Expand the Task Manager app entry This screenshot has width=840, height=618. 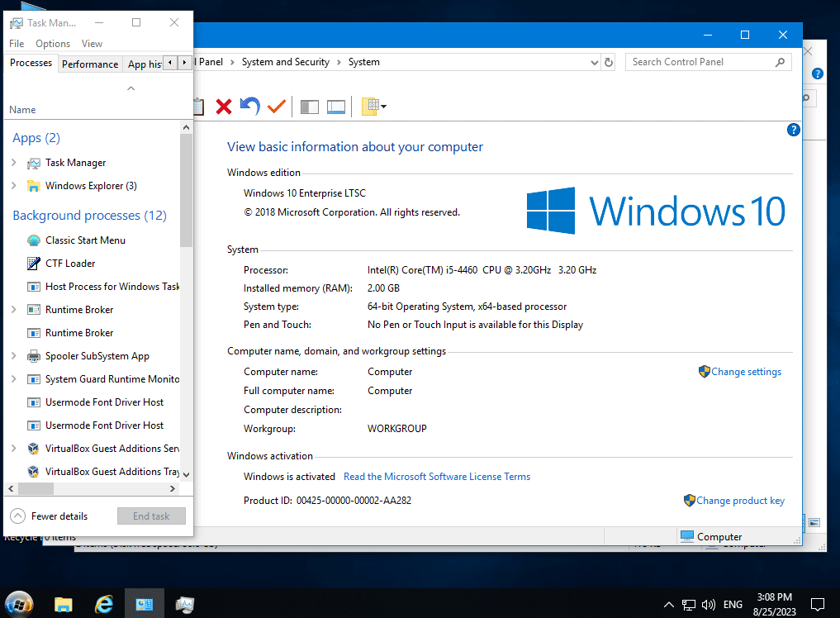(14, 163)
